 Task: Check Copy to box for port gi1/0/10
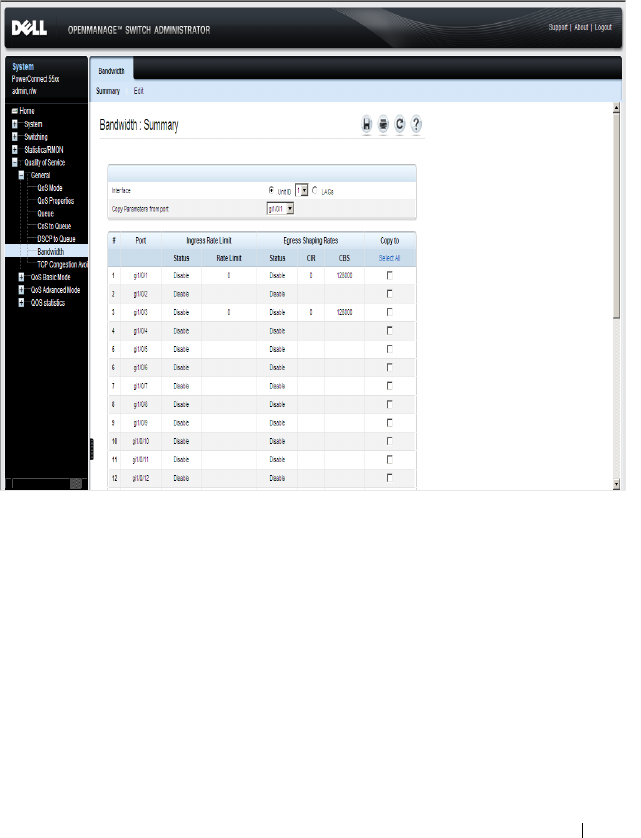(x=389, y=441)
